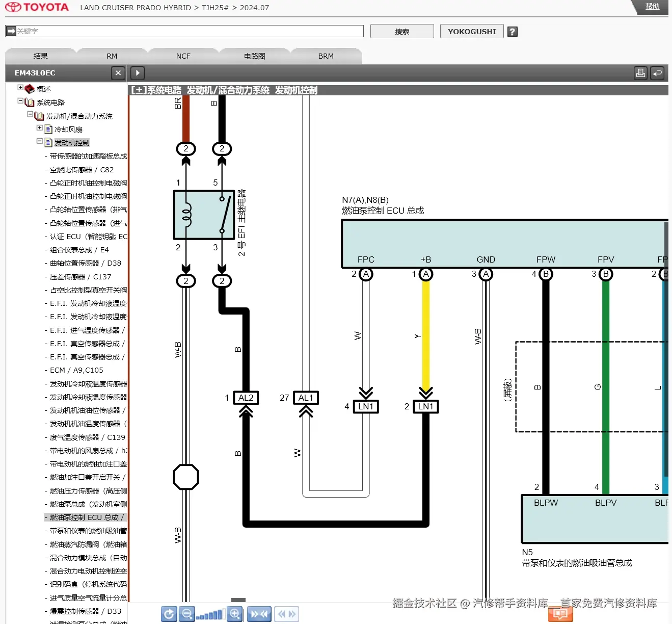Click the Toyota logo in the header
Viewport: 672px width, 624px height.
37,7
